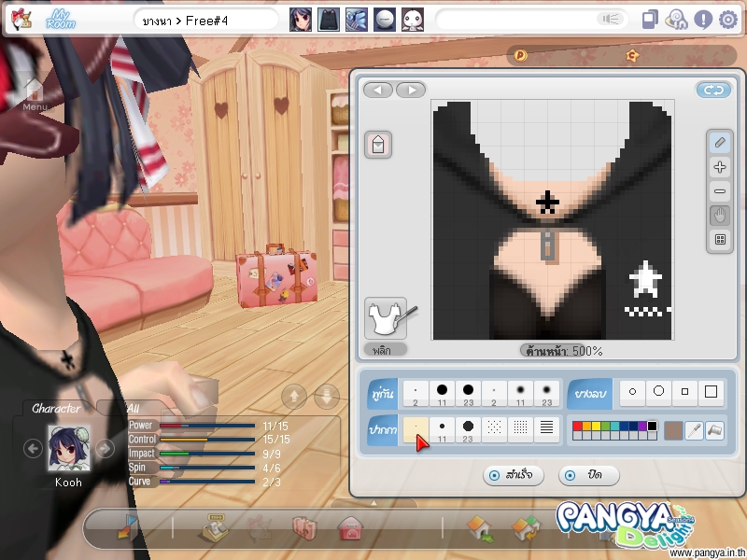747x560 pixels.
Task: Pick the yellow color swatch
Action: pyautogui.click(x=596, y=426)
